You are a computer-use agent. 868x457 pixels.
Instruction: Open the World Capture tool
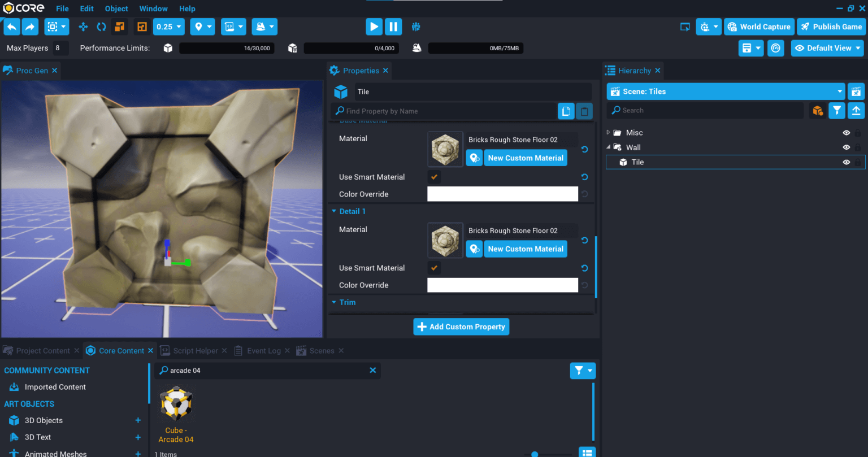(x=759, y=27)
